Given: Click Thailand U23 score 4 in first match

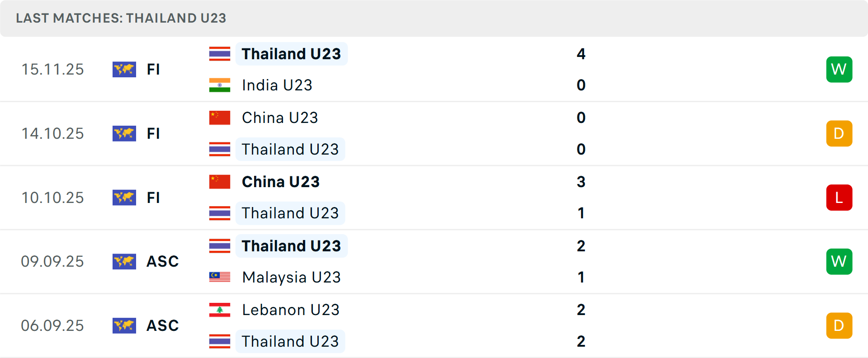Looking at the screenshot, I should pyautogui.click(x=581, y=54).
